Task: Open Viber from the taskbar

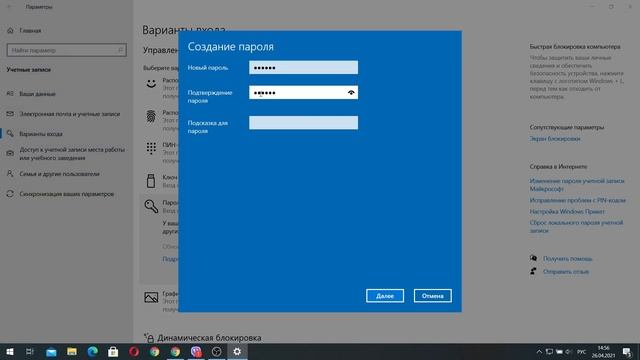Action: (196, 351)
